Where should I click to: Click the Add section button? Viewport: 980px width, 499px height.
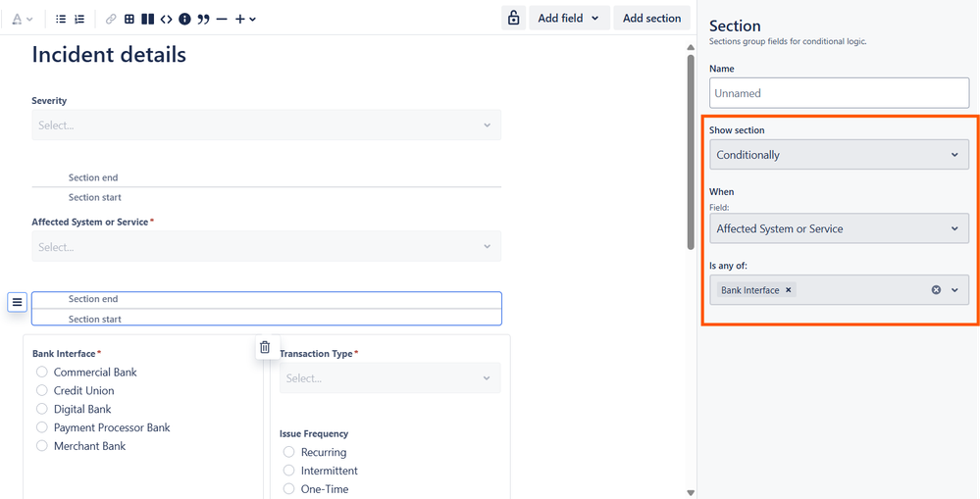point(652,18)
